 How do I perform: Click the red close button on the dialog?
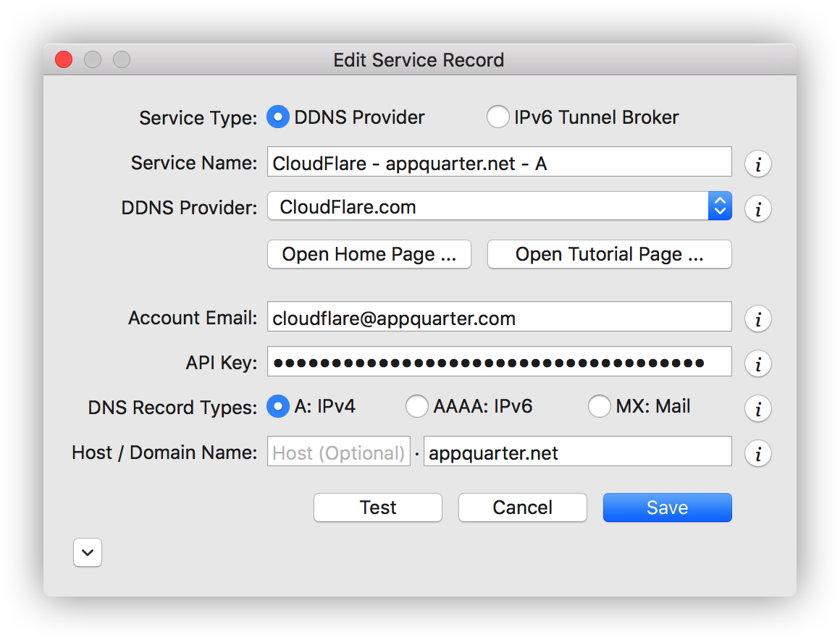(x=63, y=59)
